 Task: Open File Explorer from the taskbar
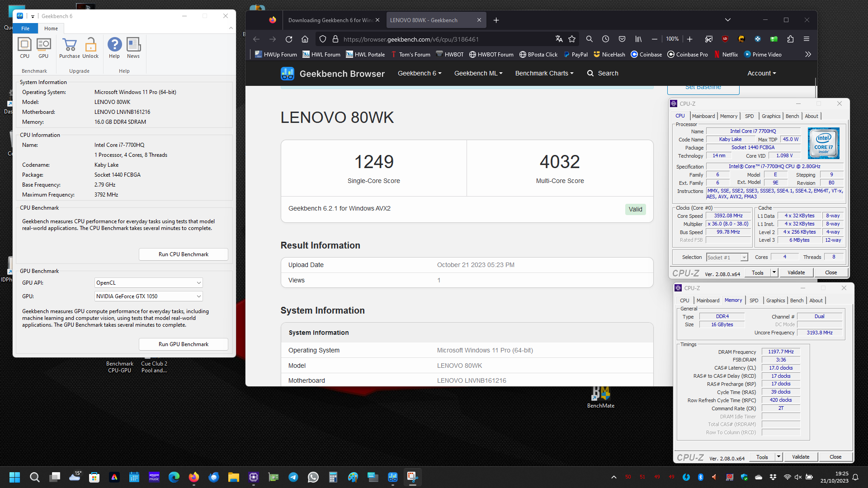point(233,477)
